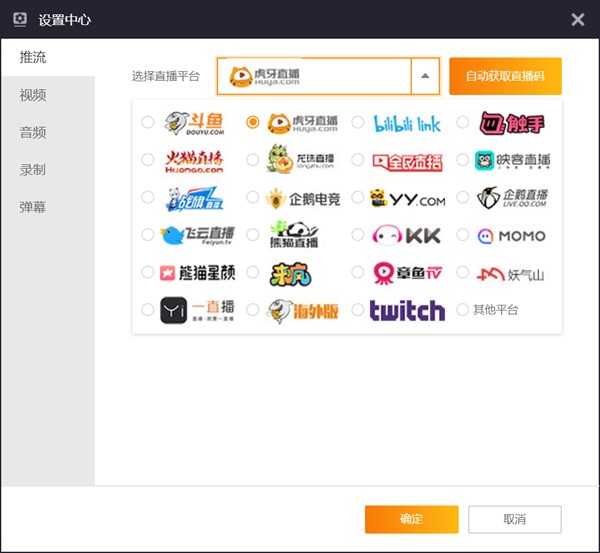
Task: Select the YY.com radio button
Action: (358, 197)
